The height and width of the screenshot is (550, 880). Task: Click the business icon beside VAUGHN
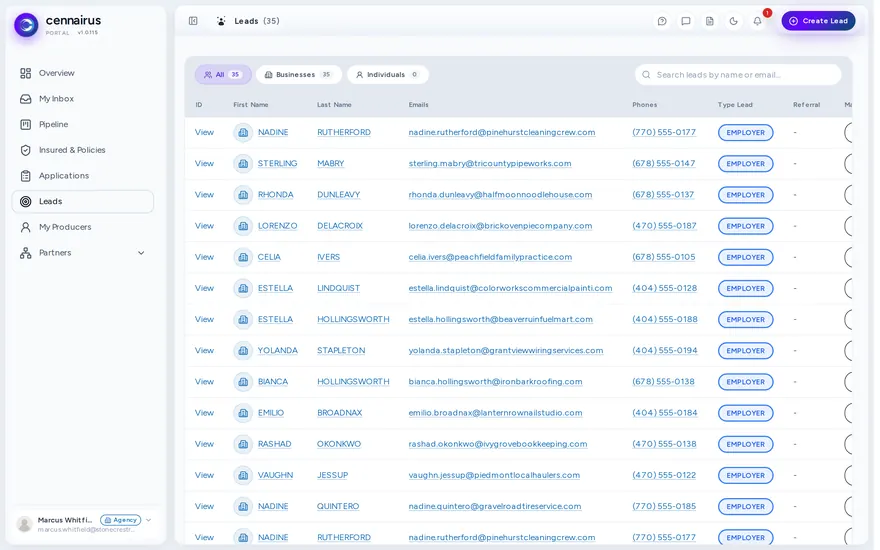(243, 475)
